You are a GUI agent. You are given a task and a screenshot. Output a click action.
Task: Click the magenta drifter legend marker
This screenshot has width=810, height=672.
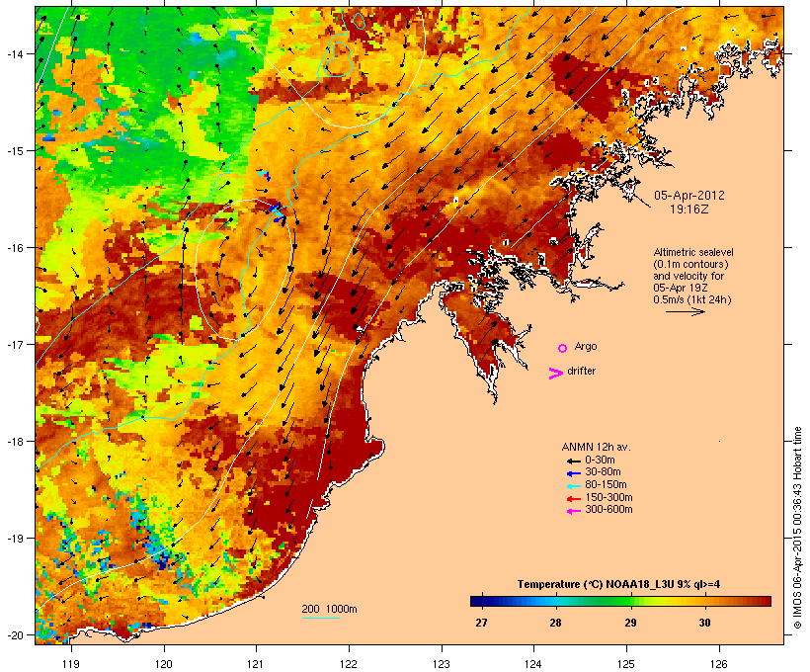point(556,374)
